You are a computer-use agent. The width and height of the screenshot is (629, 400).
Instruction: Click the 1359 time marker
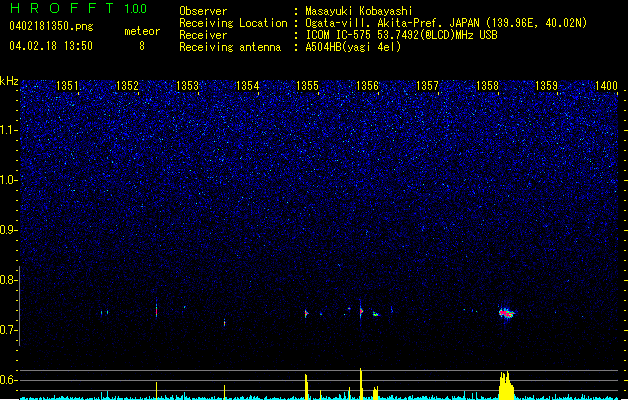click(x=547, y=86)
